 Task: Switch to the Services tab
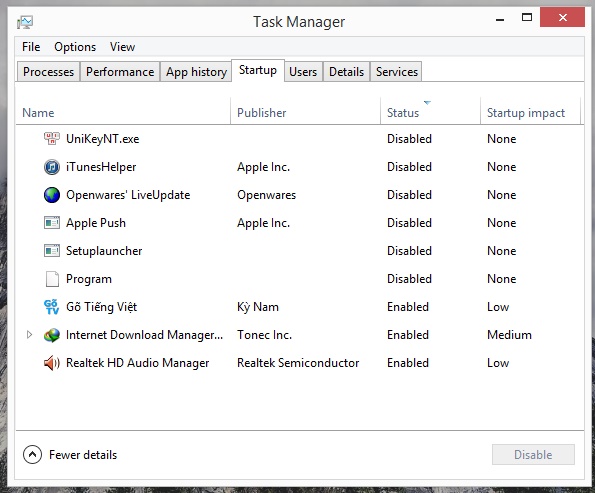(397, 72)
